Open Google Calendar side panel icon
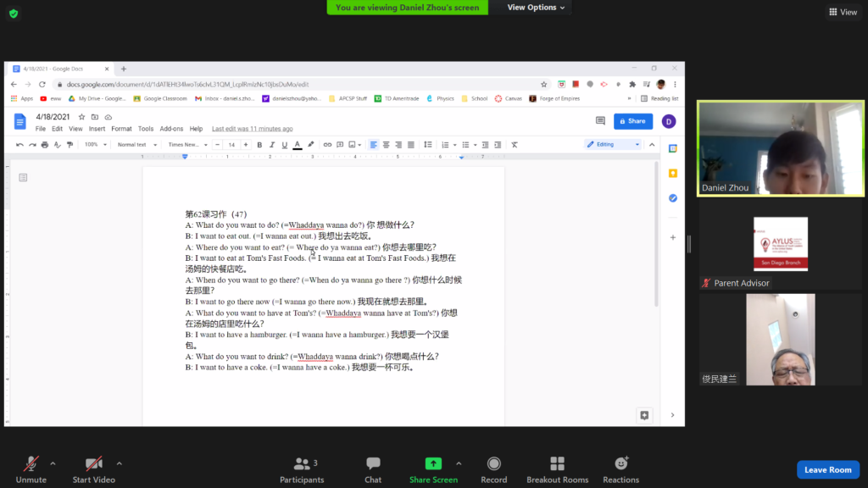 pyautogui.click(x=672, y=148)
